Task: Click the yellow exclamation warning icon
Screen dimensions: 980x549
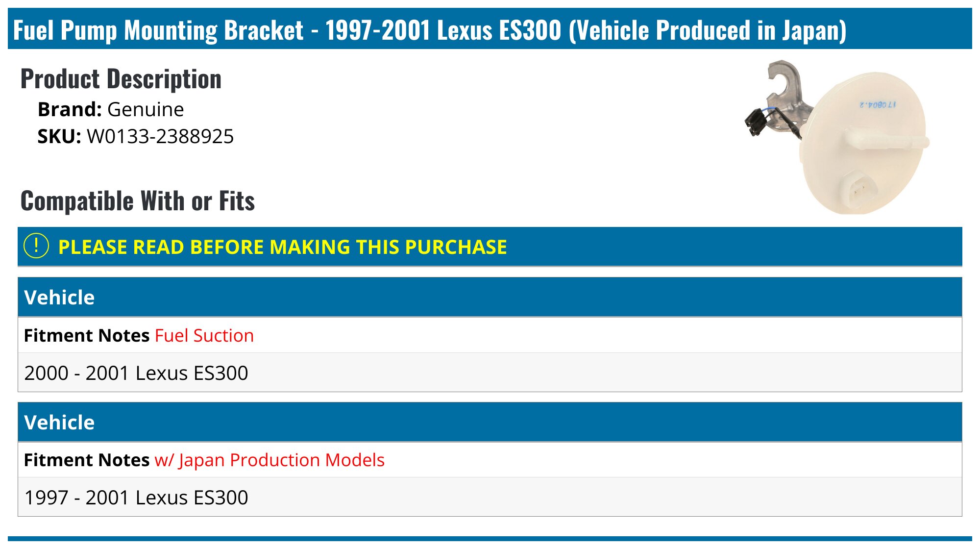Action: click(36, 246)
